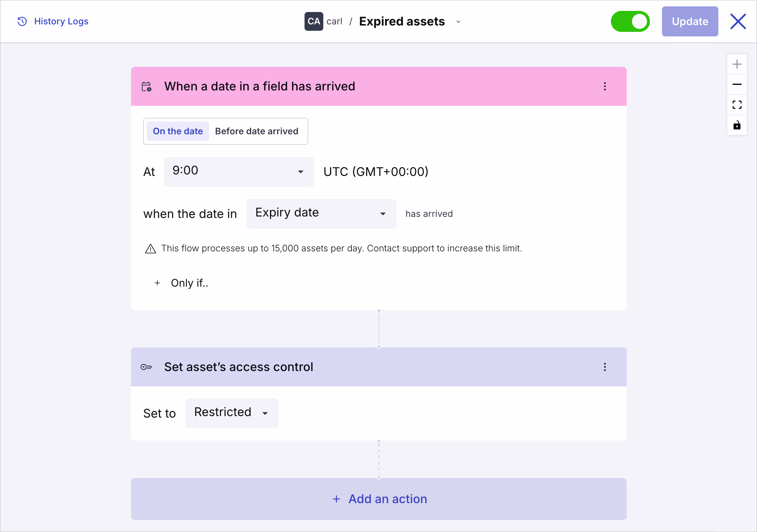Zoom in with the plus icon
This screenshot has height=532, width=757.
coord(737,64)
